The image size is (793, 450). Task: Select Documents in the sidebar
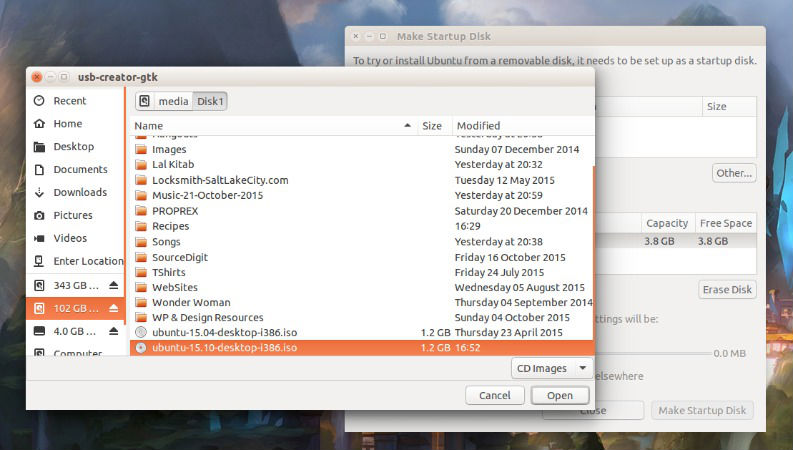point(75,169)
